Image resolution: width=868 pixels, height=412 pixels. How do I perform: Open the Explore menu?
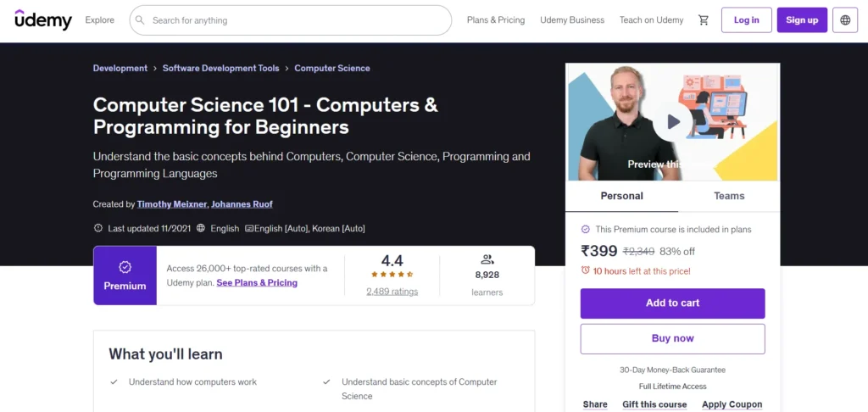point(100,20)
